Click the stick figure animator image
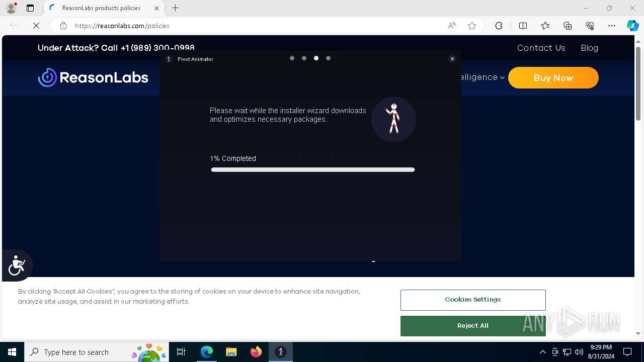 coord(393,119)
